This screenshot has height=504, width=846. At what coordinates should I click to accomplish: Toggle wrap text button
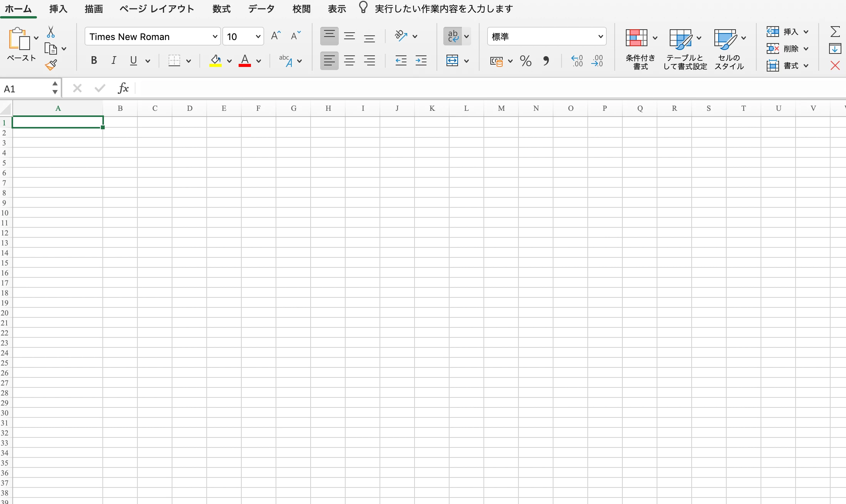[x=453, y=36]
